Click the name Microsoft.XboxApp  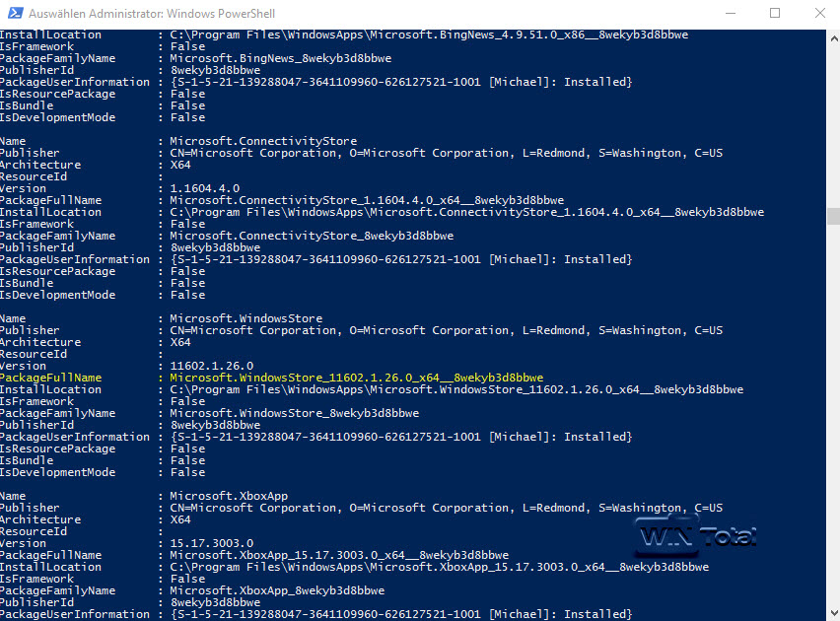[x=229, y=496]
